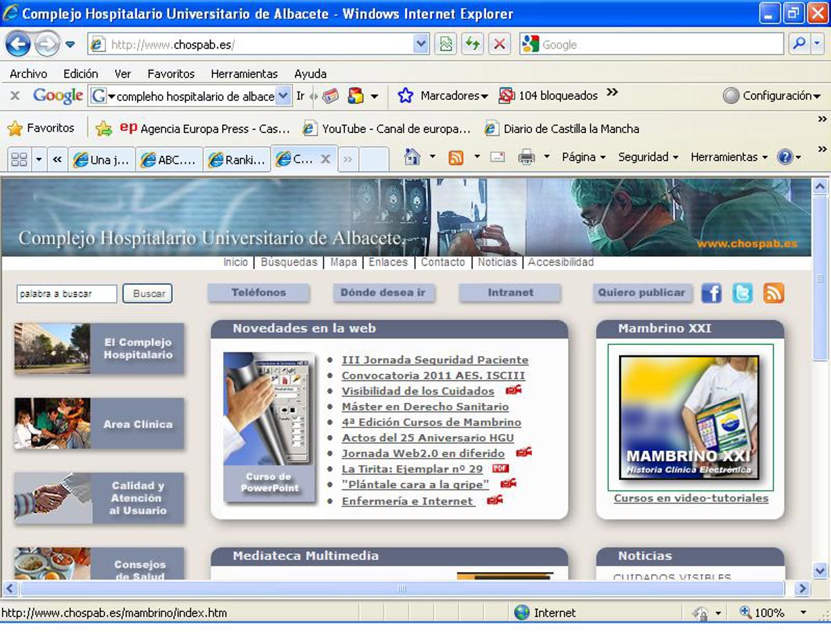Expand the address bar URL dropdown
The image size is (831, 644).
click(421, 45)
